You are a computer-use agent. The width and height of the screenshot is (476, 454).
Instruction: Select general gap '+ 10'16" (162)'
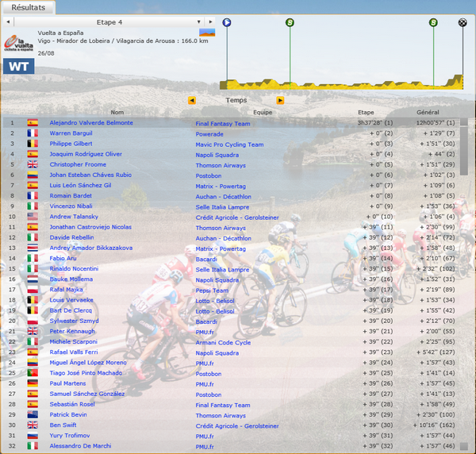[x=434, y=425]
